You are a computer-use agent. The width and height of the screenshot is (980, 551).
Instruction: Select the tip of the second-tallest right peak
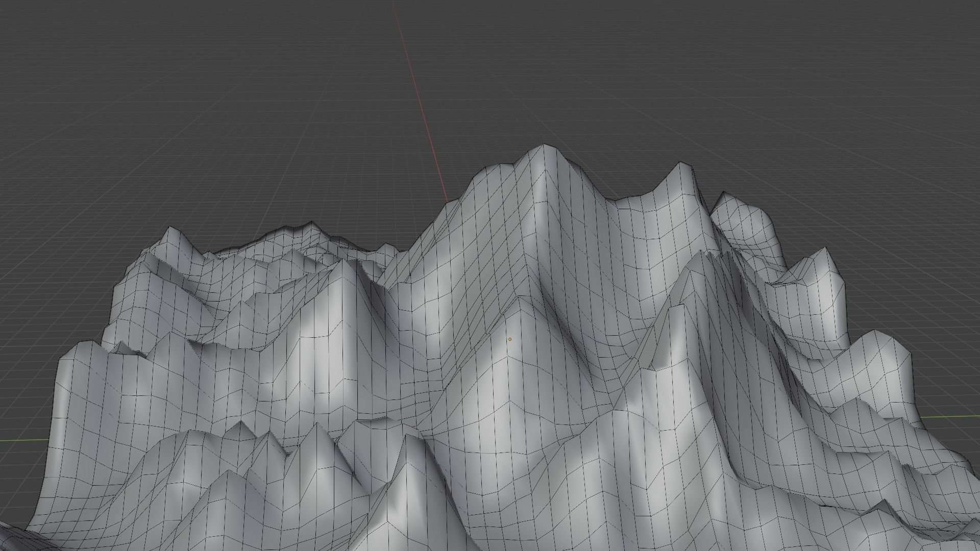click(x=681, y=164)
